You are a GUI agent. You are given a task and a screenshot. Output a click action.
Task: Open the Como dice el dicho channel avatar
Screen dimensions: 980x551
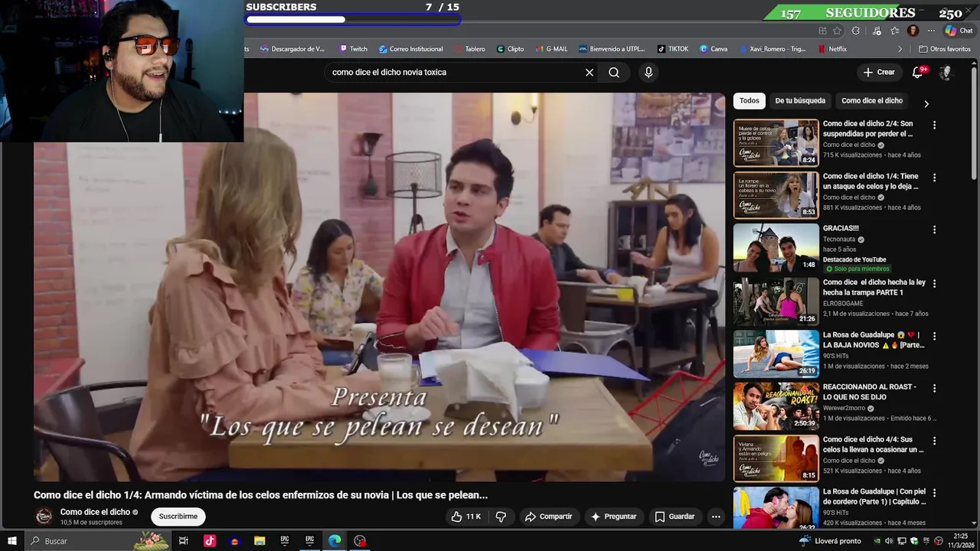point(44,516)
